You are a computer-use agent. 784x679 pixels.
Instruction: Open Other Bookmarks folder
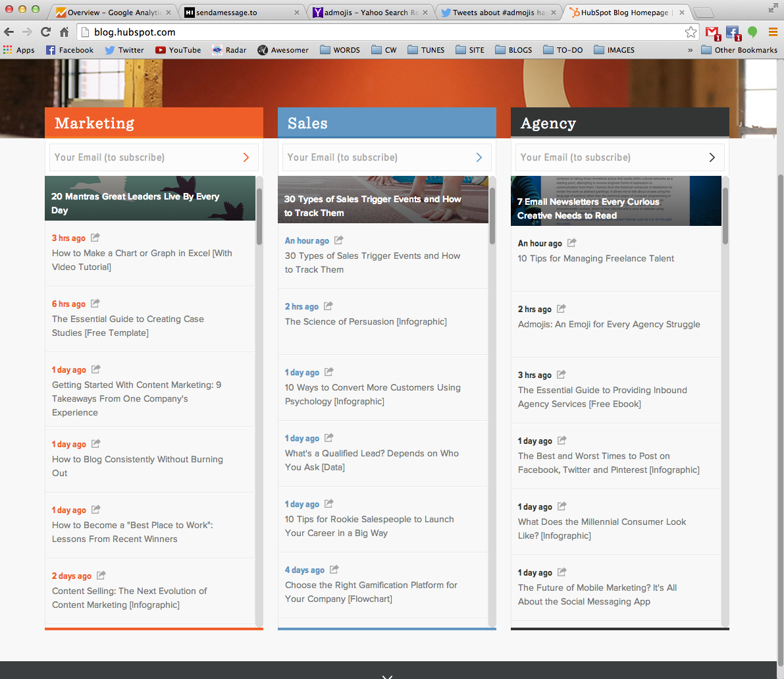tap(739, 50)
